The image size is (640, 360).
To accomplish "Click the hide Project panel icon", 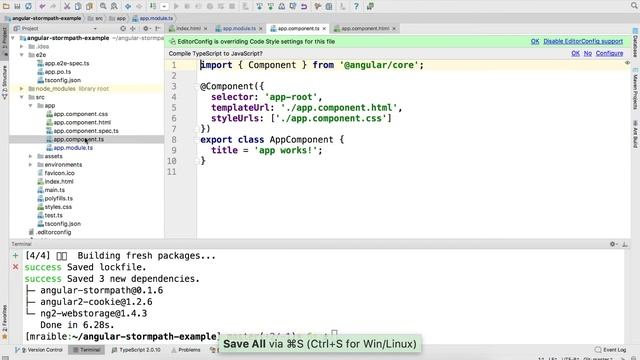I will pos(157,29).
